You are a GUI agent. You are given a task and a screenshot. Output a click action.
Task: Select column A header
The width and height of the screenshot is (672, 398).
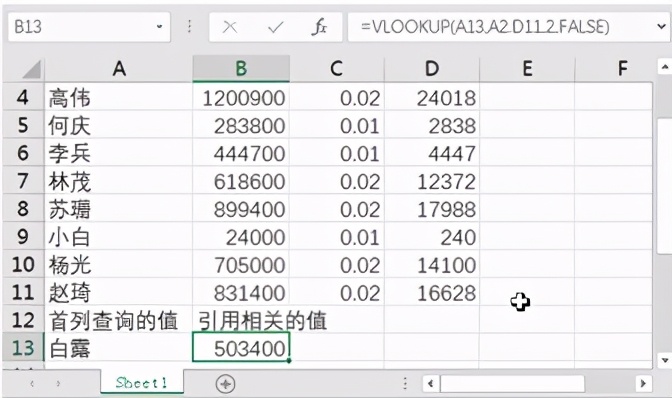click(119, 69)
